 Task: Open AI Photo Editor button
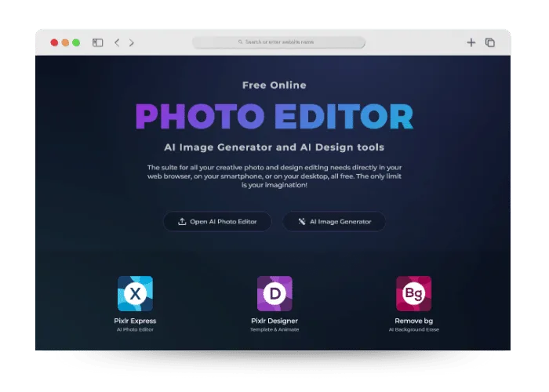217,222
